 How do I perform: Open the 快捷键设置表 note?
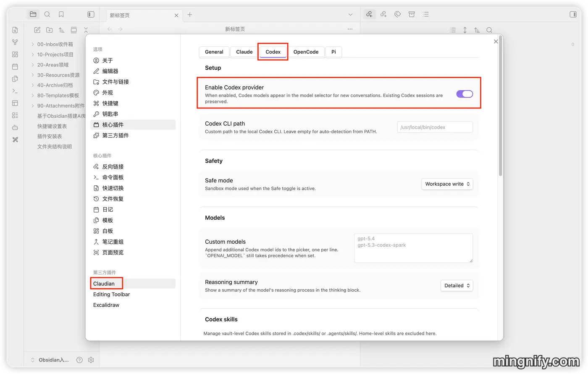(x=52, y=126)
